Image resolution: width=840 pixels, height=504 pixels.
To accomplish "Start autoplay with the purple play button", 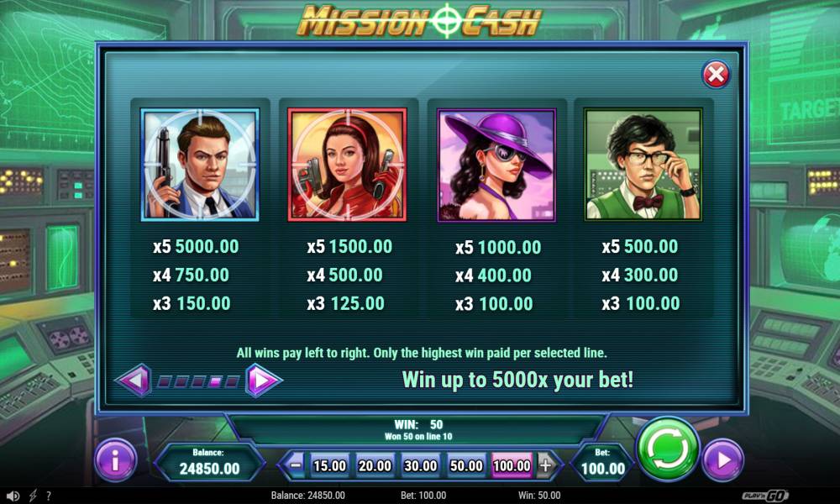I will (722, 459).
